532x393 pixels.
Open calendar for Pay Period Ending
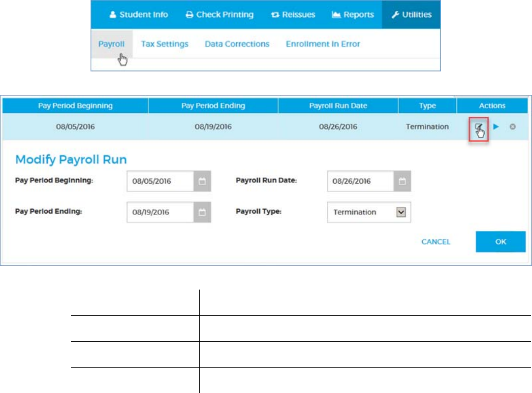click(x=202, y=212)
